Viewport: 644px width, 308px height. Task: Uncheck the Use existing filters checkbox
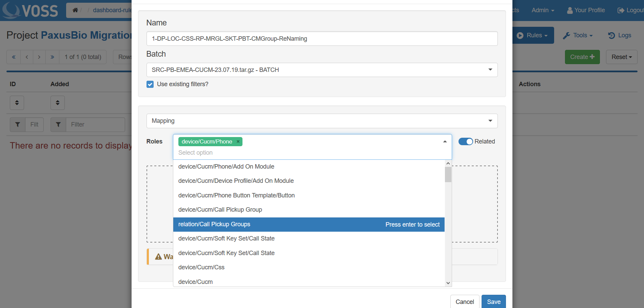tap(150, 84)
